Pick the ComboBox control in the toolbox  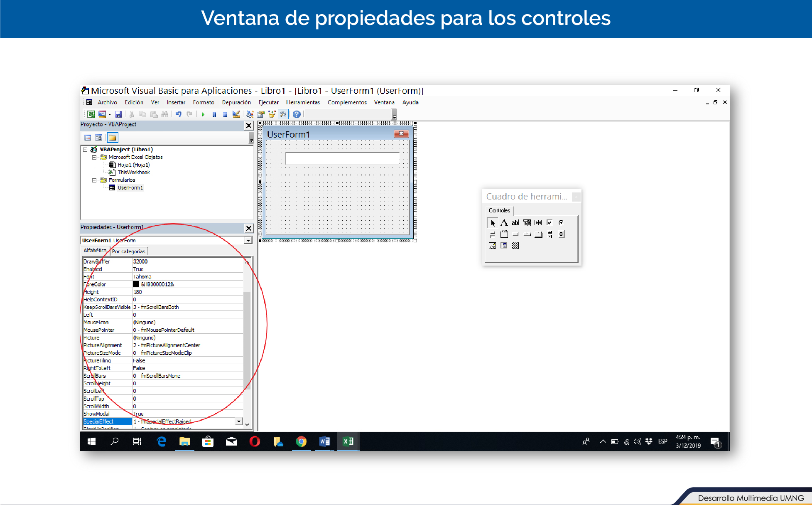(527, 222)
